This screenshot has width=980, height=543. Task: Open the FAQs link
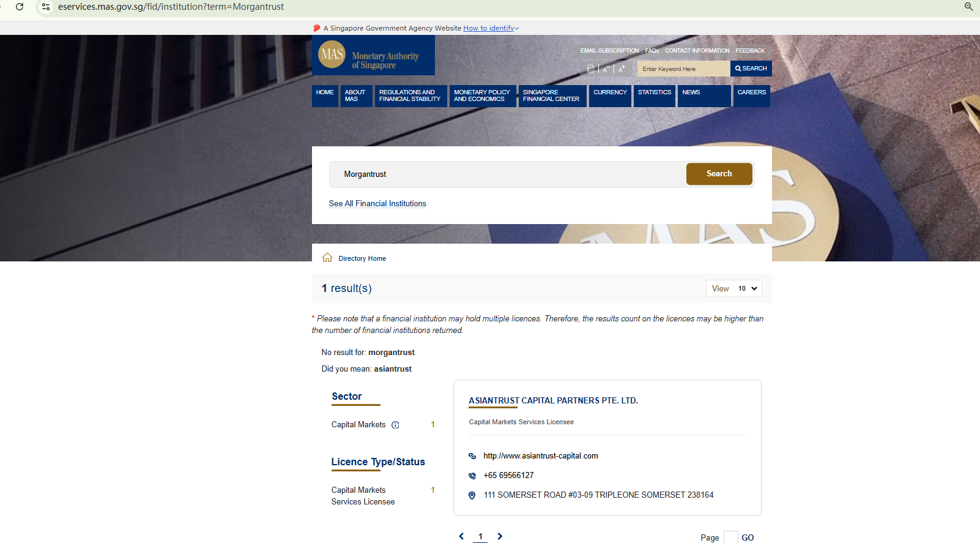click(x=652, y=51)
